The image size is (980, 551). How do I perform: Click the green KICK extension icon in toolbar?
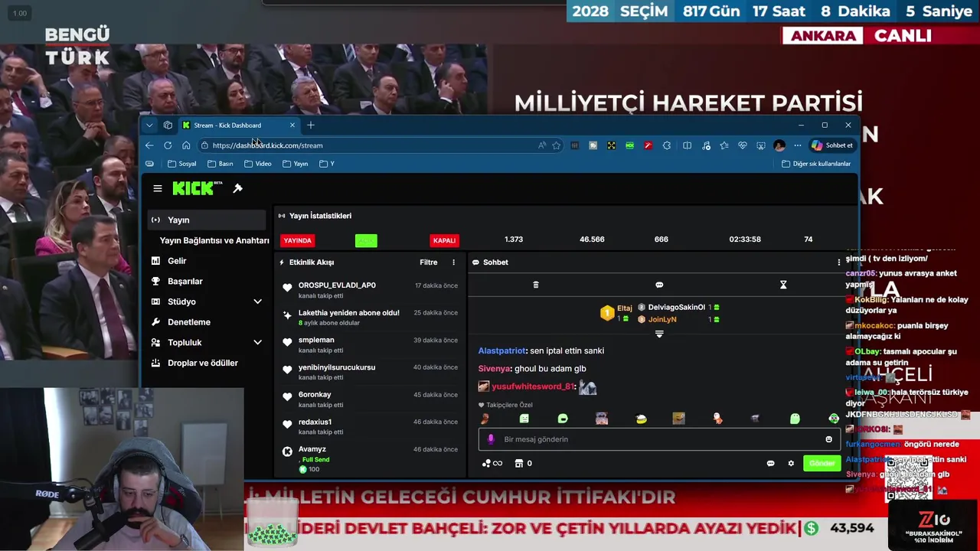pyautogui.click(x=629, y=145)
